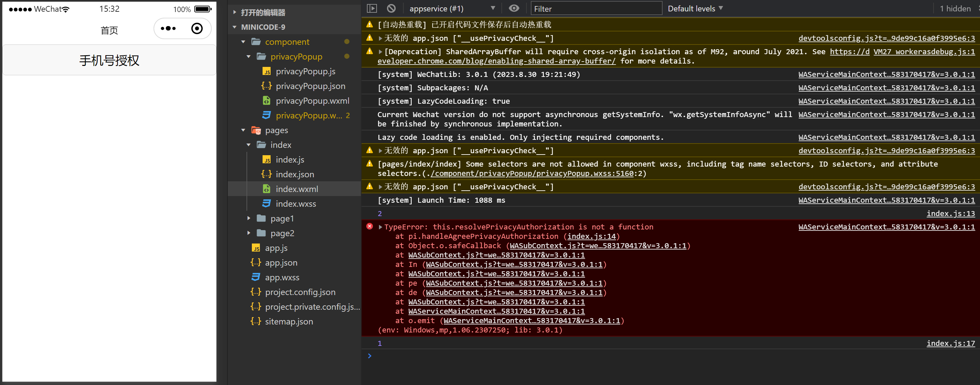Click the mini program capsule menu dots

coord(168,28)
